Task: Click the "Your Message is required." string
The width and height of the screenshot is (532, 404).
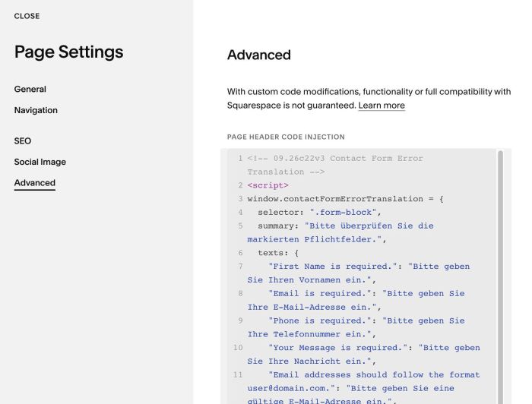Action: coord(336,348)
